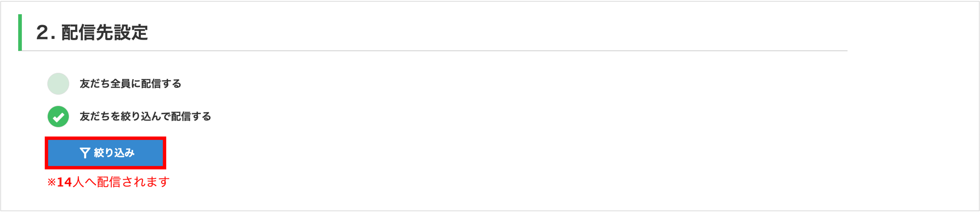
Task: Select the 友だちを絞り込んで配信する green radio
Action: pos(58,116)
